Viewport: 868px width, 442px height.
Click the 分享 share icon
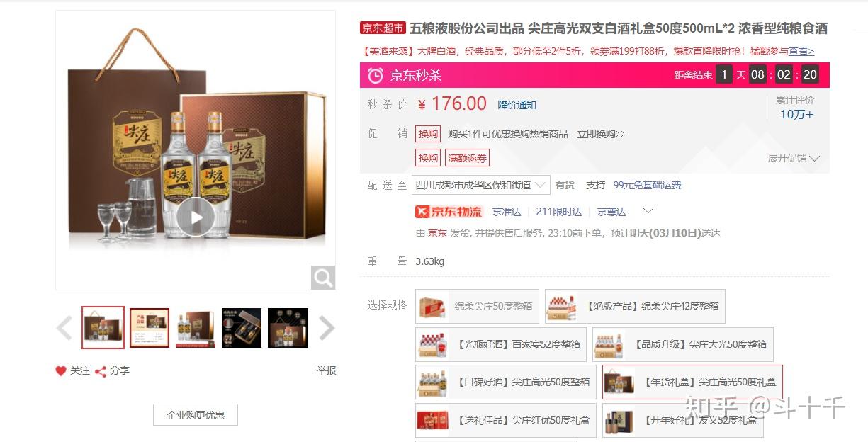click(101, 371)
